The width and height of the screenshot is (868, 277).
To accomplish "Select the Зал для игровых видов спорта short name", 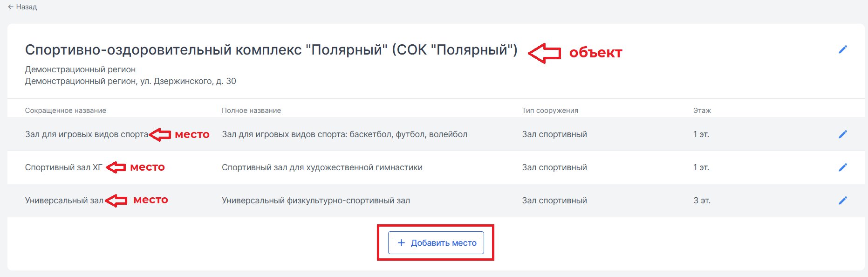I will [x=87, y=134].
